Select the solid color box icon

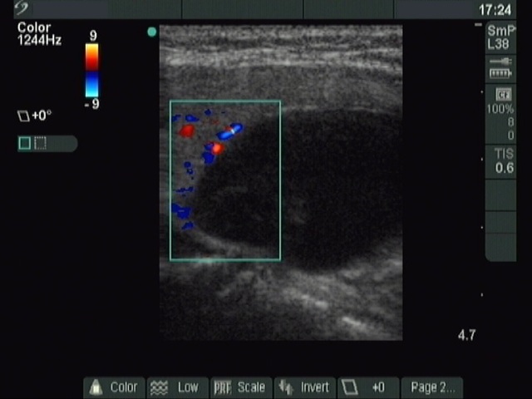[25, 143]
